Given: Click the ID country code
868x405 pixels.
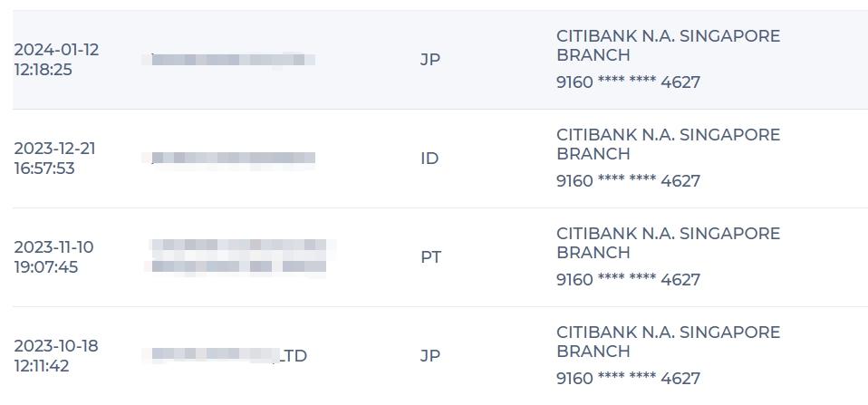Looking at the screenshot, I should click(429, 159).
